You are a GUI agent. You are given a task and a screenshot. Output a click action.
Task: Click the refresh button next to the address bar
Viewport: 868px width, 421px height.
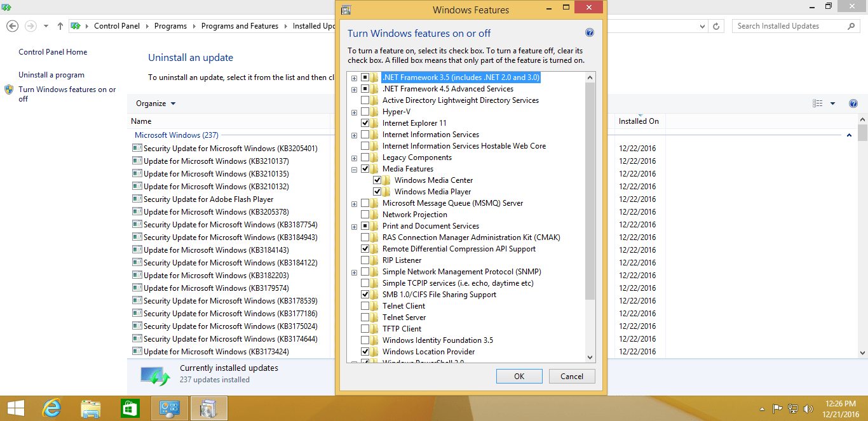point(716,26)
